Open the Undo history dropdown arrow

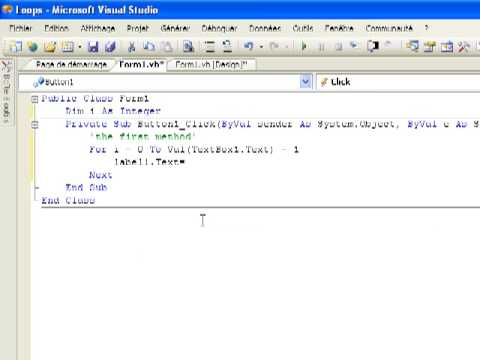[x=261, y=47]
